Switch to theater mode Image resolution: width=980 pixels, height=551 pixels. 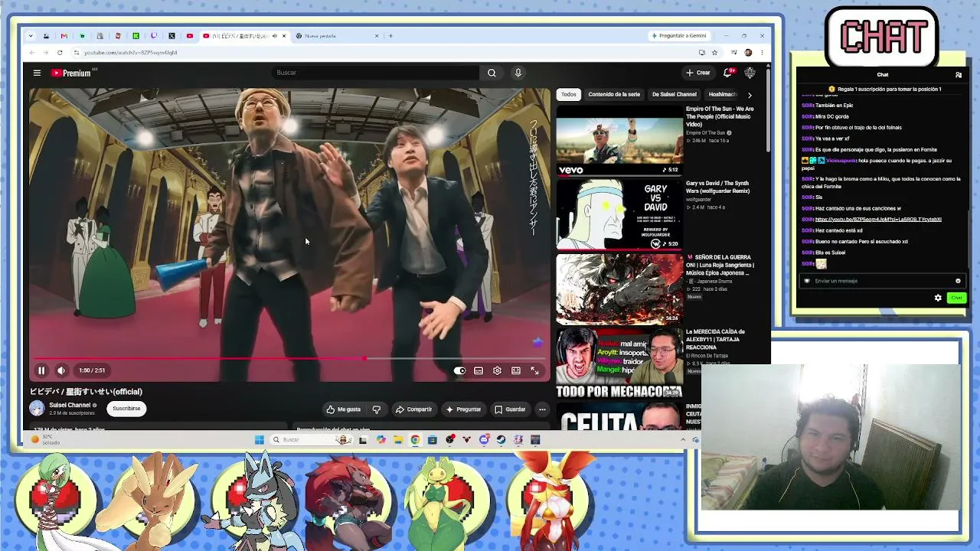click(x=516, y=370)
